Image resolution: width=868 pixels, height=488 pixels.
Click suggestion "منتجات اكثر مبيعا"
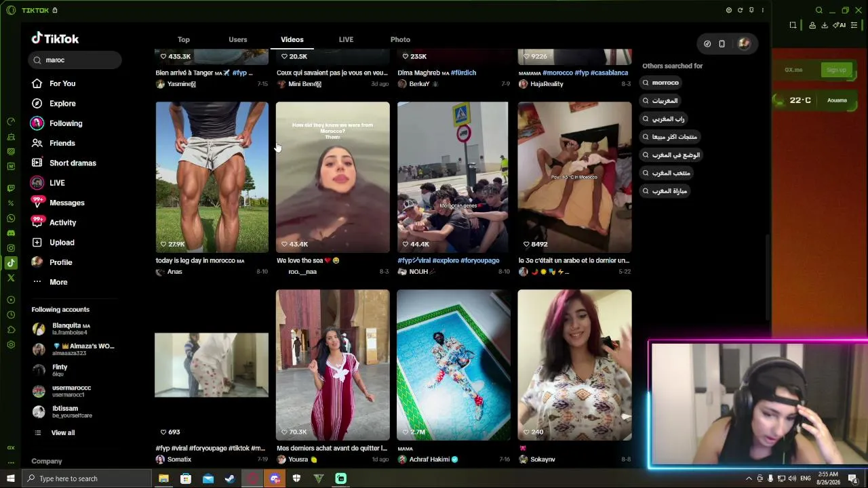[671, 137]
